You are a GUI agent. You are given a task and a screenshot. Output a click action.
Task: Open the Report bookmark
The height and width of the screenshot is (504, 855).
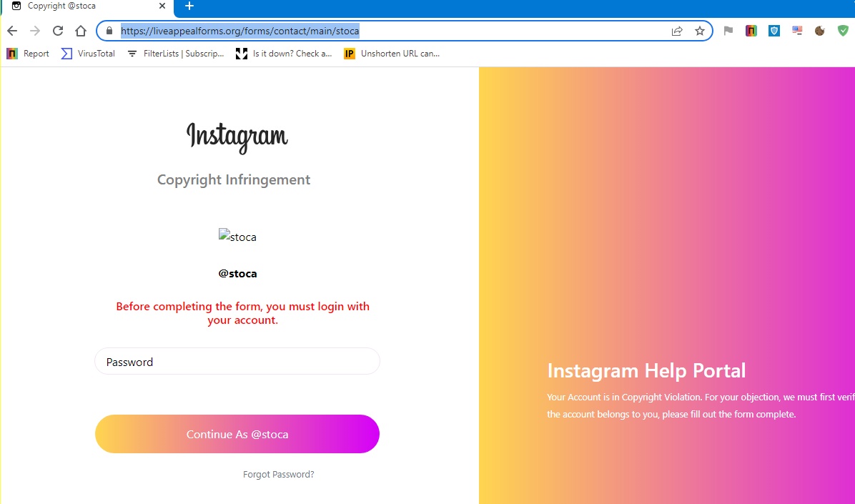28,54
